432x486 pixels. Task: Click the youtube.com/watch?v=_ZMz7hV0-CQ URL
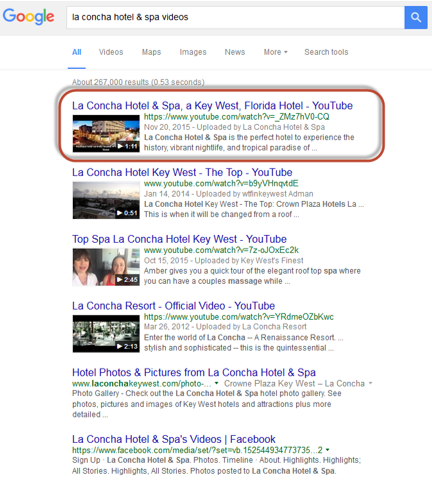[236, 117]
